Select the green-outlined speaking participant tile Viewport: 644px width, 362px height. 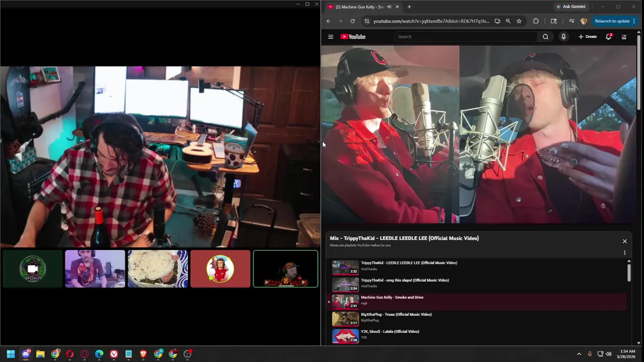point(285,269)
